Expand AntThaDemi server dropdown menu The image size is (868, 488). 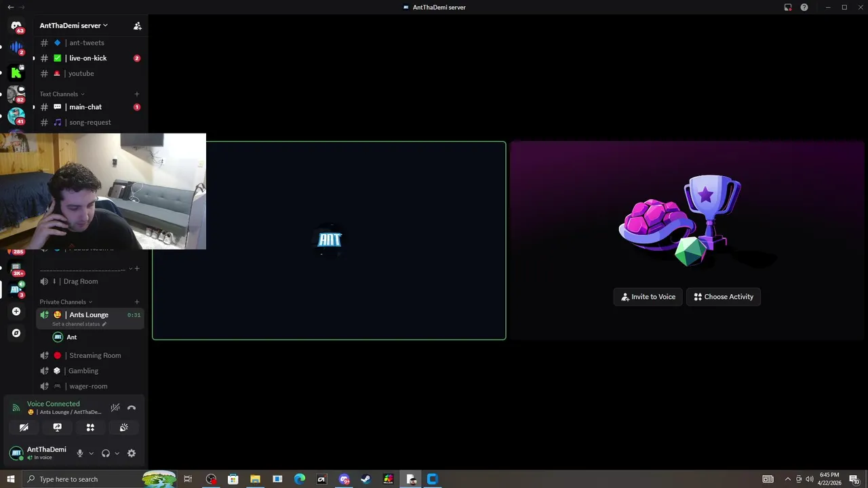click(74, 26)
